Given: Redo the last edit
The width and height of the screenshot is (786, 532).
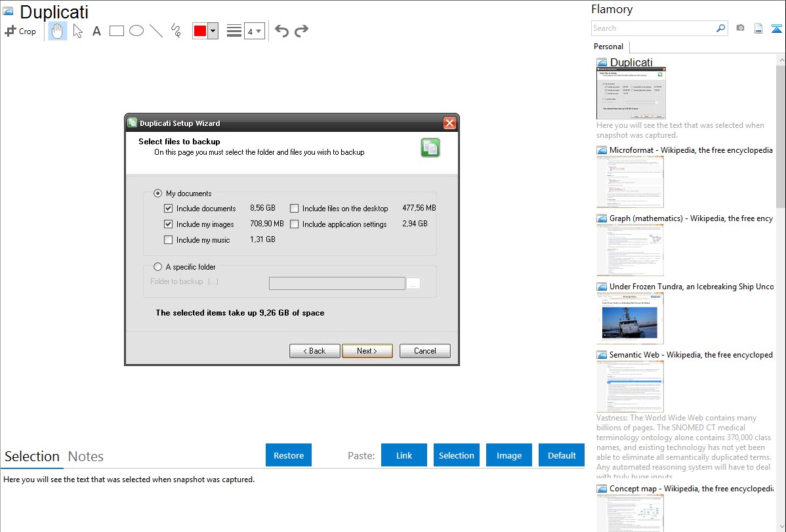Looking at the screenshot, I should coord(301,31).
